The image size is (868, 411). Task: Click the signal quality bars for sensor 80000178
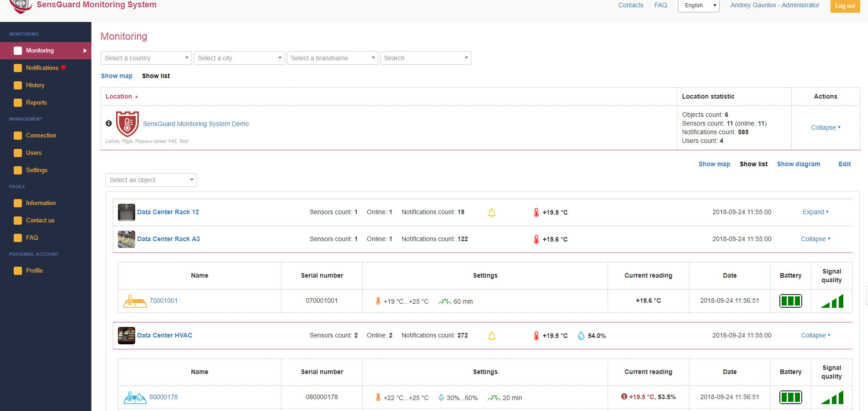click(832, 397)
